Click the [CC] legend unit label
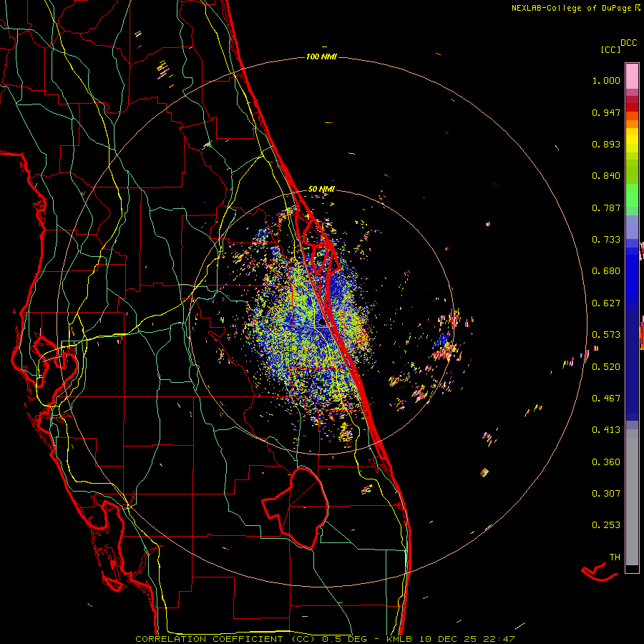This screenshot has height=644, width=644. (610, 49)
